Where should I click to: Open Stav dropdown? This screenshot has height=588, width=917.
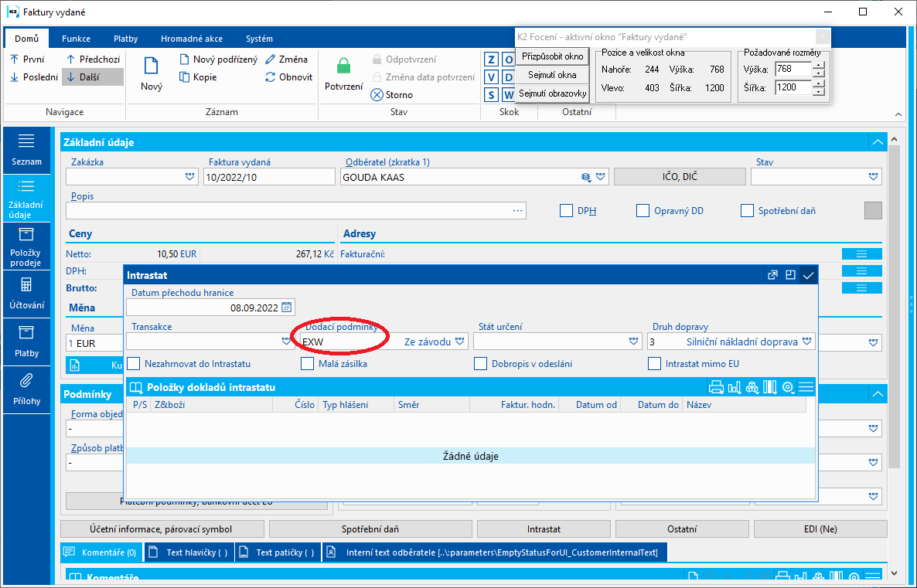(873, 176)
